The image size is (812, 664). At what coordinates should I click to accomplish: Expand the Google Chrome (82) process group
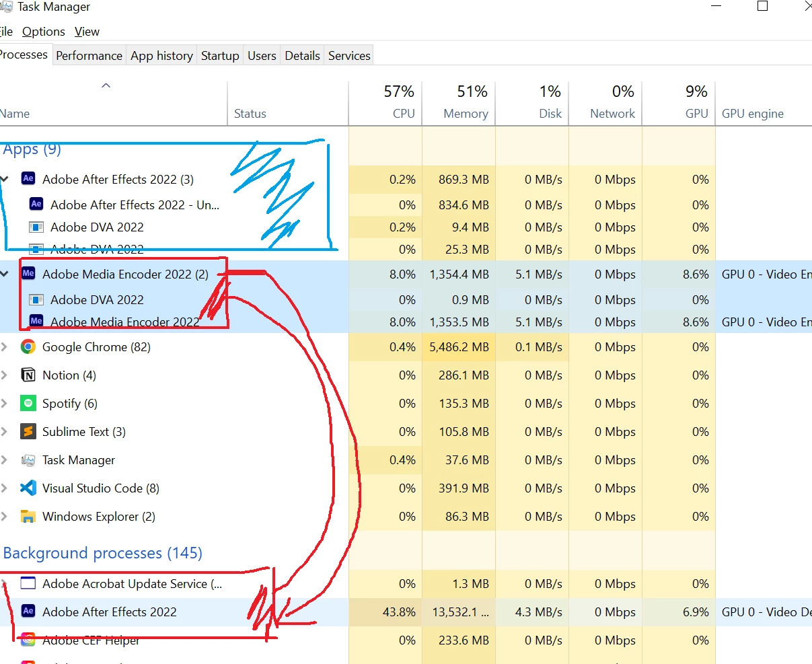(5, 347)
